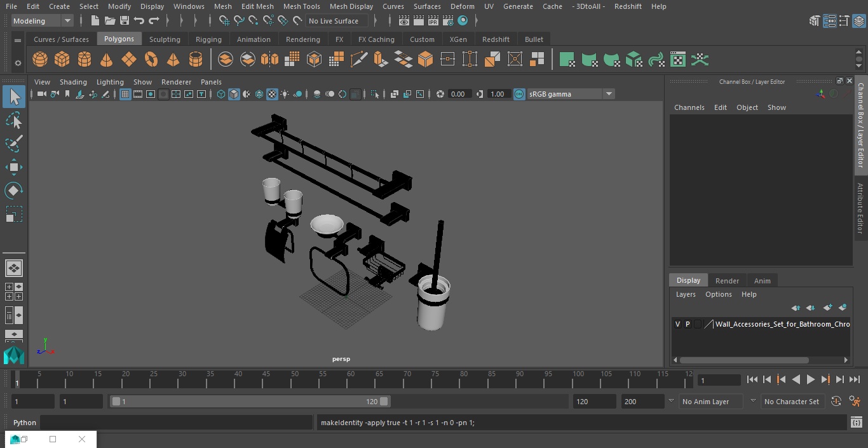The image size is (868, 448).
Task: Create a polygon sphere from the shelf
Action: tap(40, 60)
